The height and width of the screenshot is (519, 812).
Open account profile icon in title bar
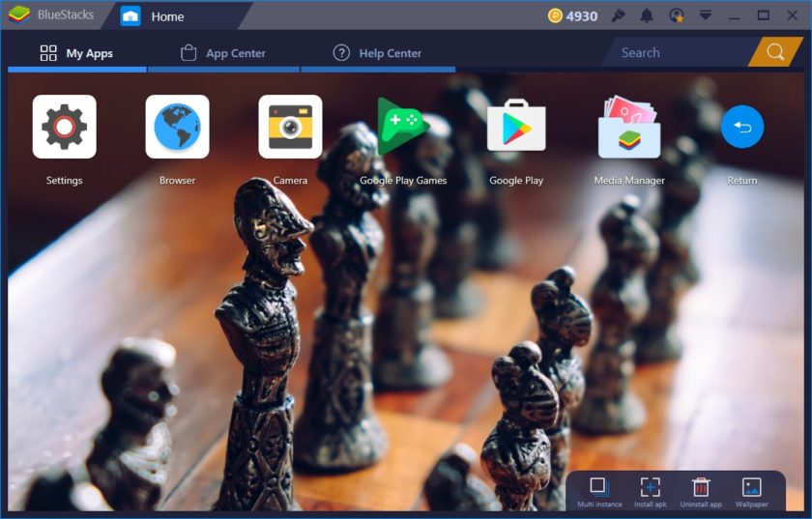[x=677, y=16]
